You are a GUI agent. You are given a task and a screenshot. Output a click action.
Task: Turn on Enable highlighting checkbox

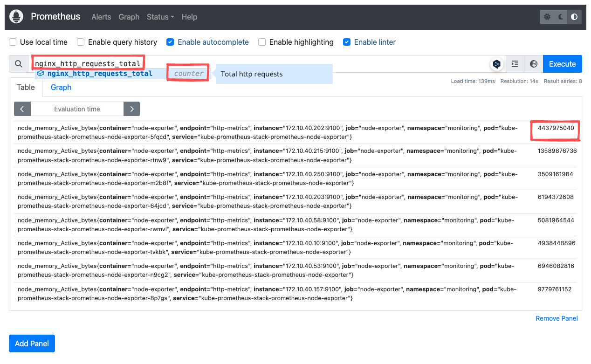tap(262, 42)
